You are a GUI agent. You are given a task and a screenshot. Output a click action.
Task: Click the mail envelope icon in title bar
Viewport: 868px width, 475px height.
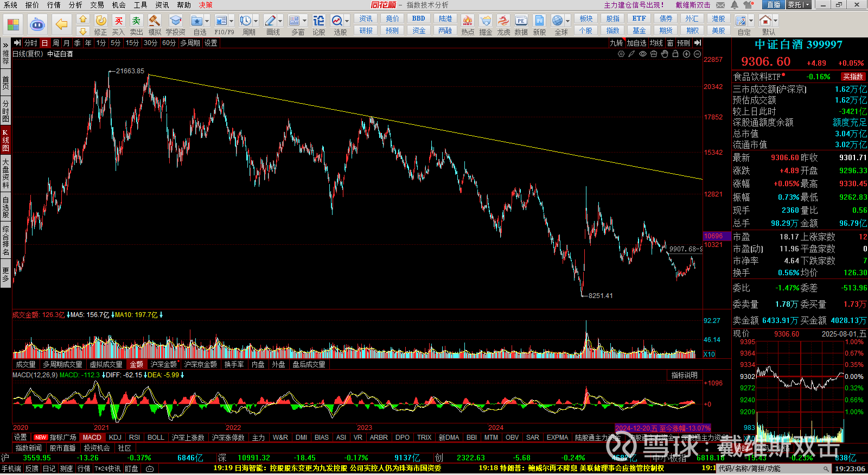[x=720, y=5]
